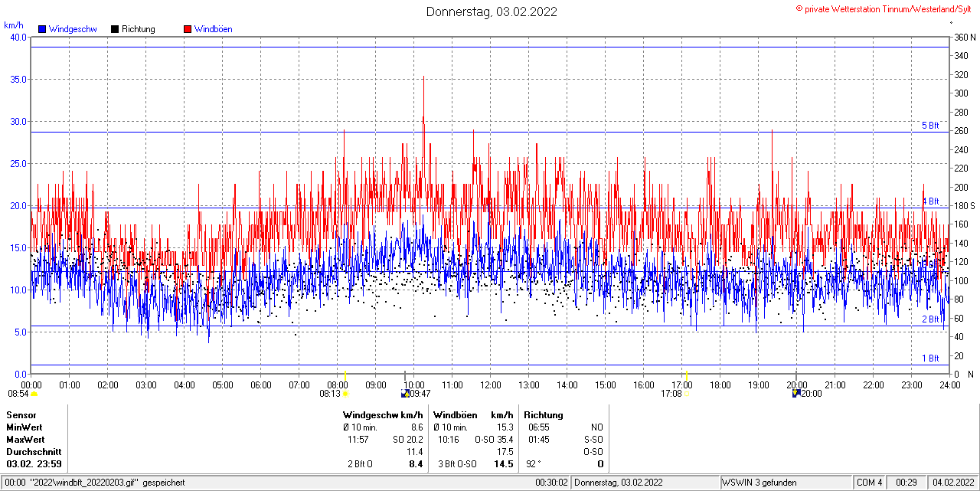Viewport: 980px width, 491px height.
Task: Click the yellow icon beside 08:54
Action: coord(34,394)
